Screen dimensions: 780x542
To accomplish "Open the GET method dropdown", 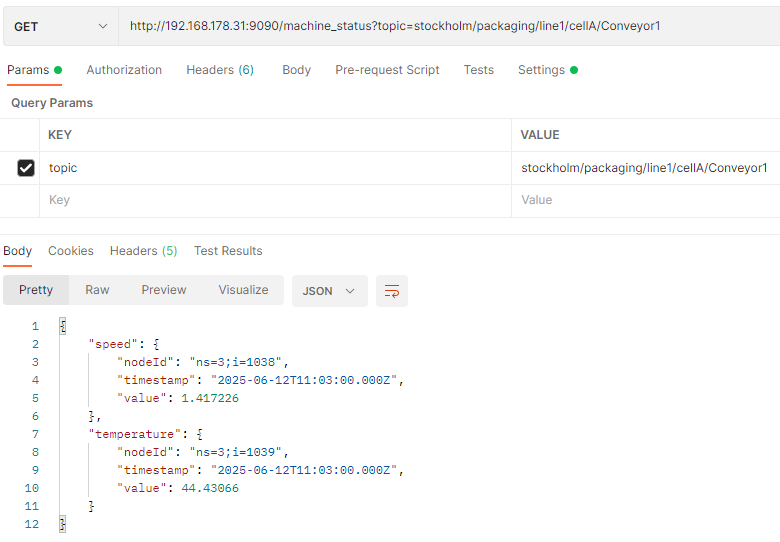I will point(61,26).
